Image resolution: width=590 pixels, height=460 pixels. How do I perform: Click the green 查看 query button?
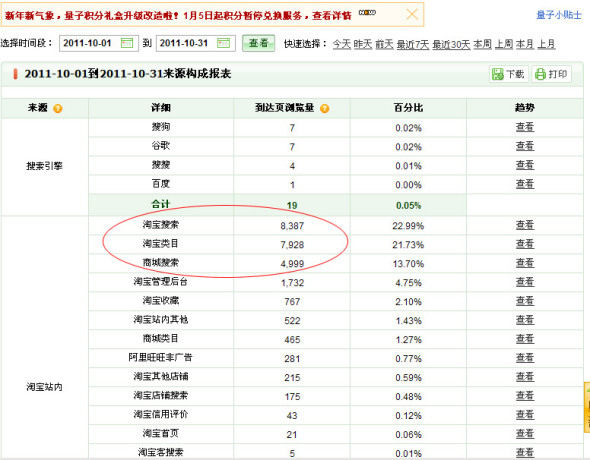click(259, 43)
